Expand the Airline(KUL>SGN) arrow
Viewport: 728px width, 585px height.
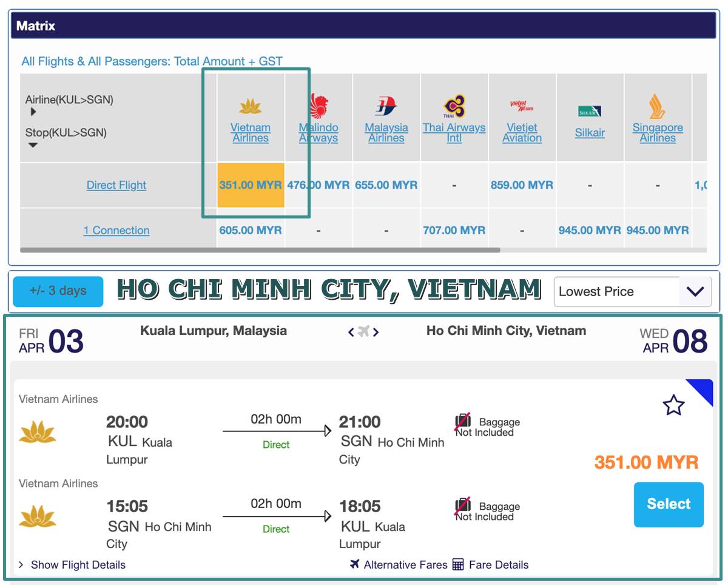tap(33, 112)
